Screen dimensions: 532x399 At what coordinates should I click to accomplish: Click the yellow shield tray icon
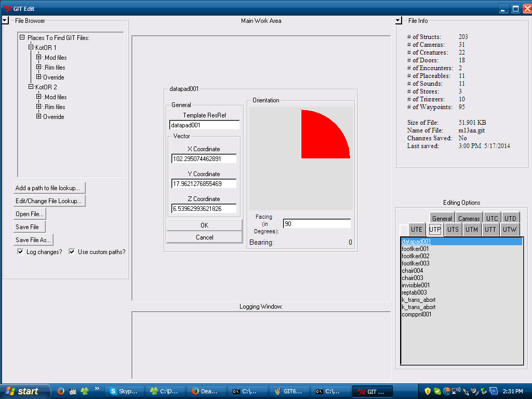(428, 391)
